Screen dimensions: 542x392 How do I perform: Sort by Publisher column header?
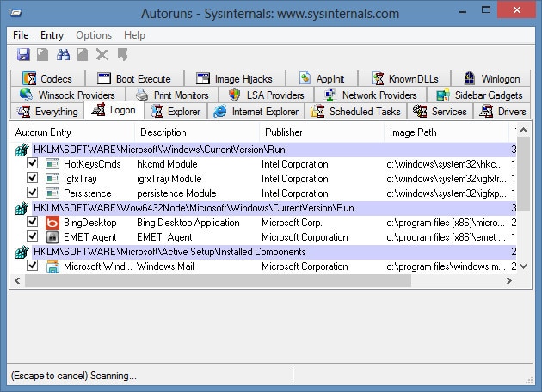pyautogui.click(x=322, y=132)
